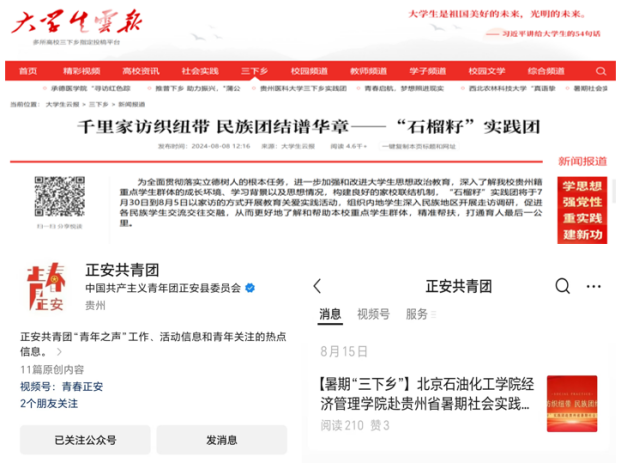The width and height of the screenshot is (621, 463).
Task: Go to 首页 in the navigation bar
Action: click(x=28, y=71)
